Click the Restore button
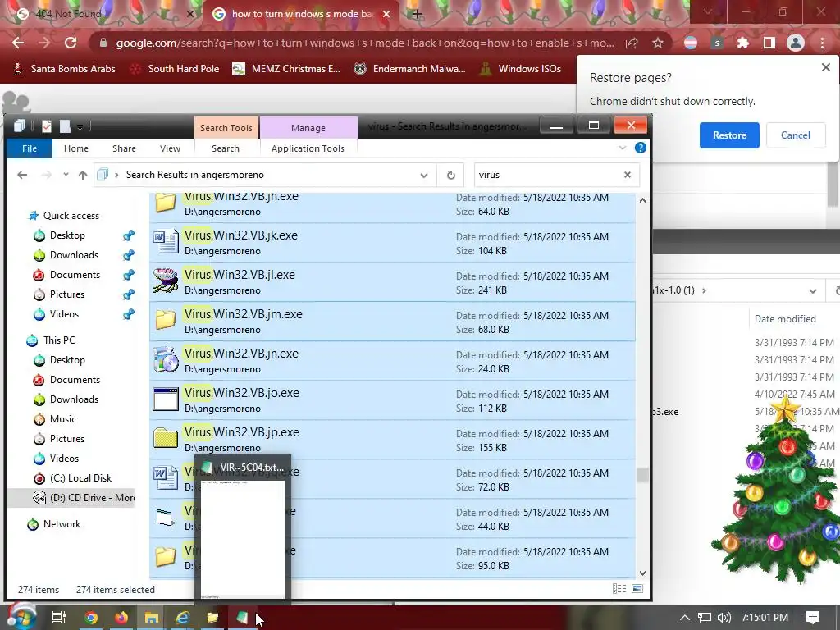 (729, 135)
